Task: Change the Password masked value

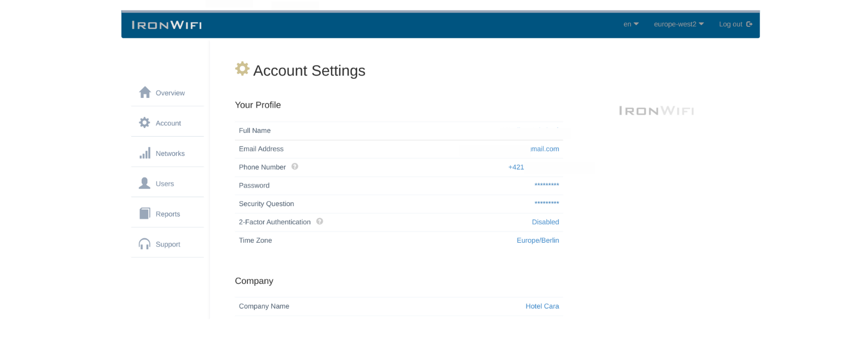Action: 546,185
